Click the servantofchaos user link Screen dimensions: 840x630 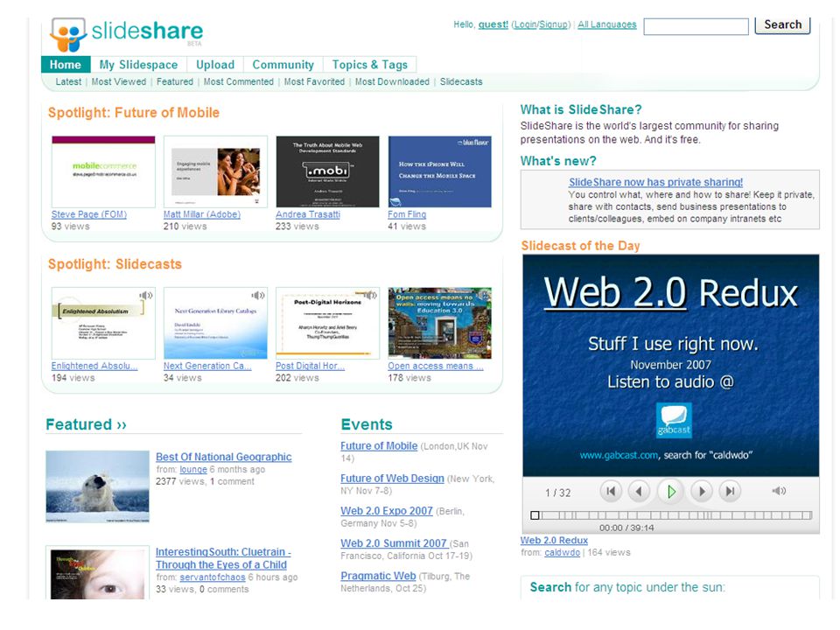point(213,577)
